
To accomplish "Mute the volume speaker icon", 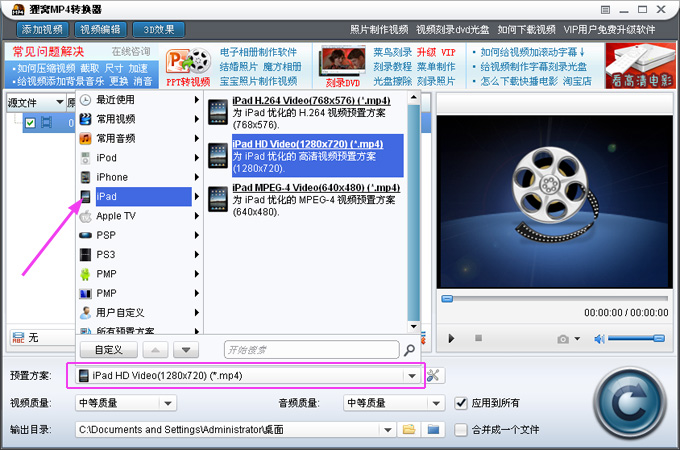I will 599,339.
